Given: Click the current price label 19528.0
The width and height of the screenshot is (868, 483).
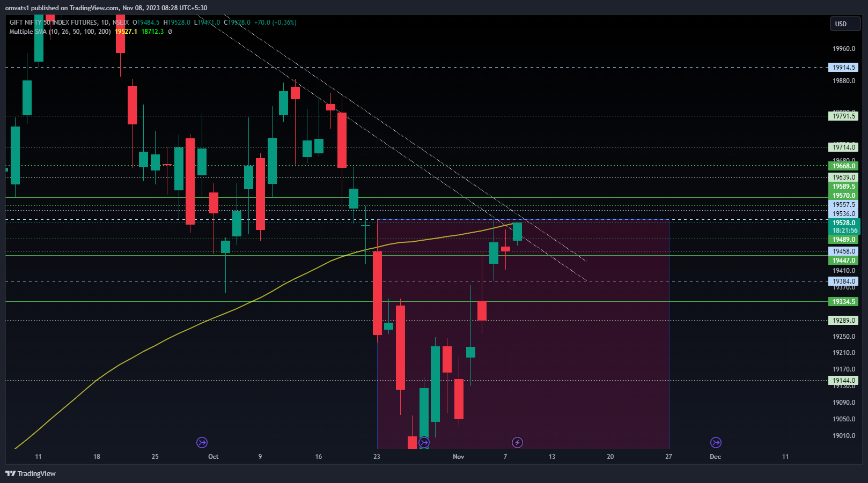Looking at the screenshot, I should (x=844, y=223).
